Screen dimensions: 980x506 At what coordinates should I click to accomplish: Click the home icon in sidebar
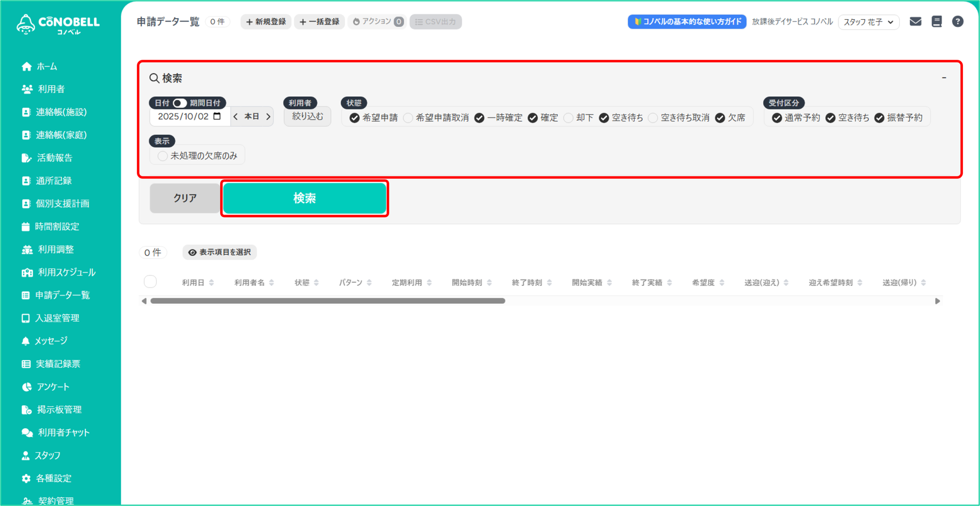tap(26, 67)
